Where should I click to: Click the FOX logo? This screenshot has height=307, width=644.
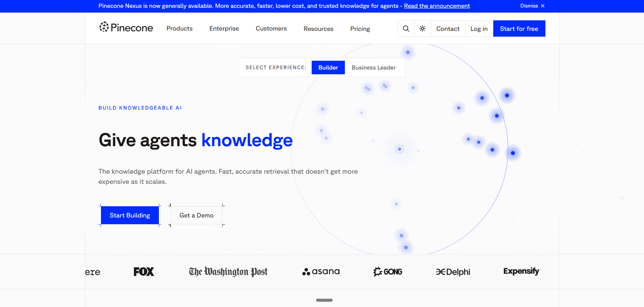point(144,272)
